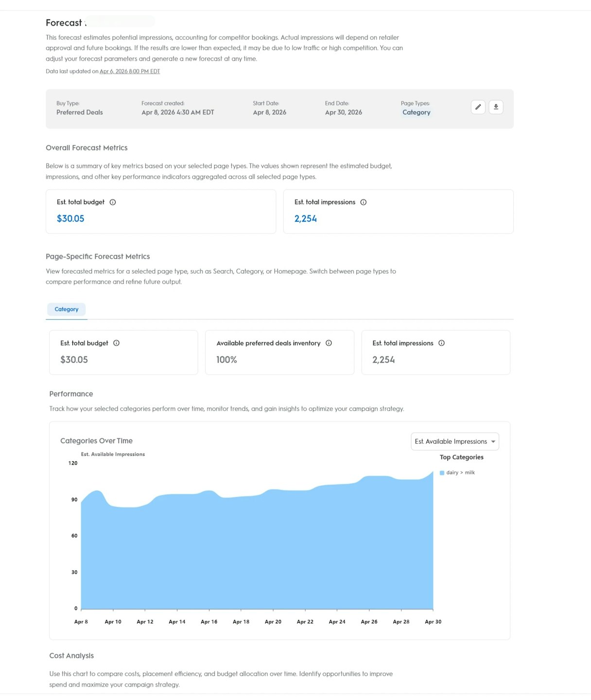Open info icon beside top Est. total impressions

(x=364, y=202)
